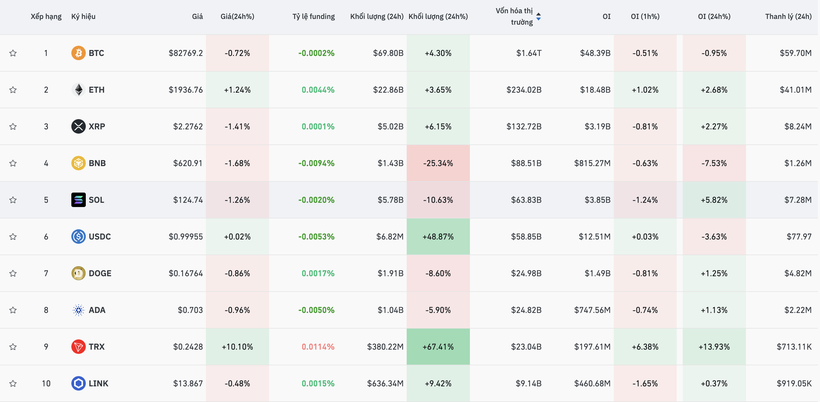
Task: Click the Dogecoin DOGE icon
Action: (x=78, y=273)
